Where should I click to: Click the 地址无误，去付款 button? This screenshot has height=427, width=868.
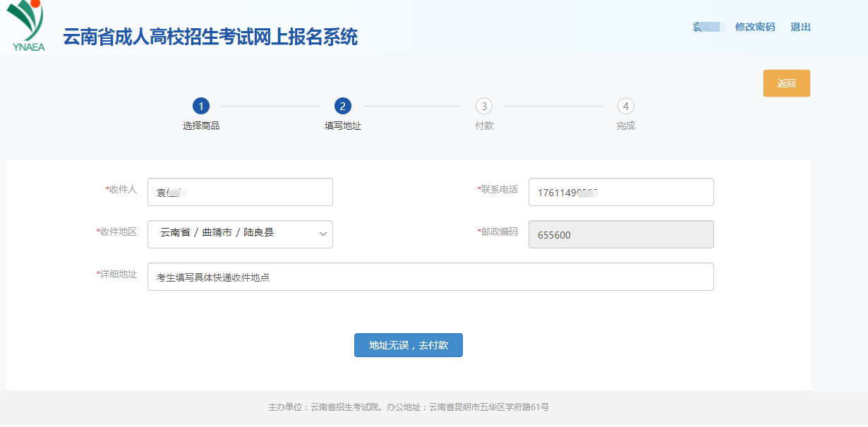coord(408,345)
